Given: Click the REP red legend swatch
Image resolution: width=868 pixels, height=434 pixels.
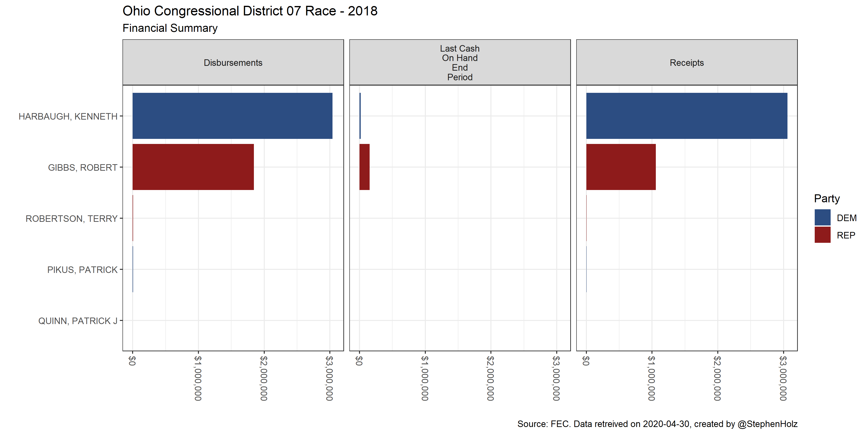Looking at the screenshot, I should (822, 235).
